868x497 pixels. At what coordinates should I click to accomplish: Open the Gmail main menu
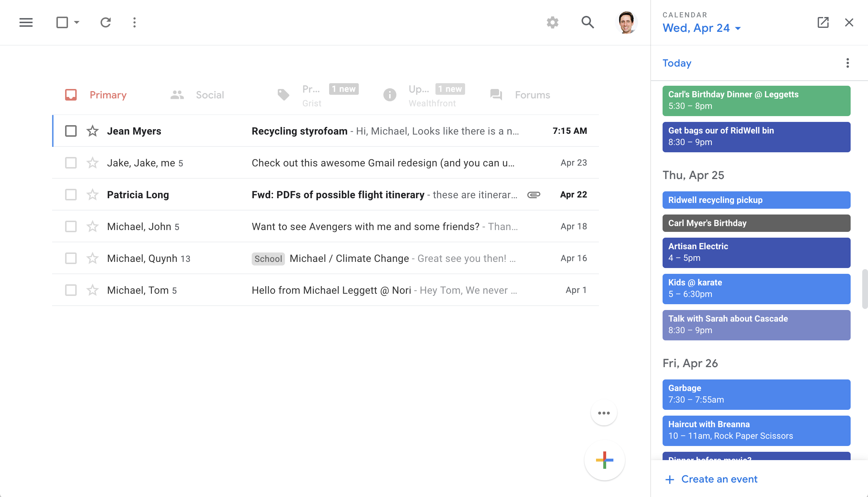26,22
